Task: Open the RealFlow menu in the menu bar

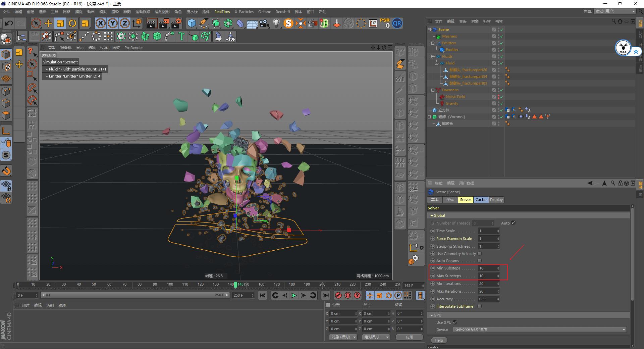Action: [222, 11]
